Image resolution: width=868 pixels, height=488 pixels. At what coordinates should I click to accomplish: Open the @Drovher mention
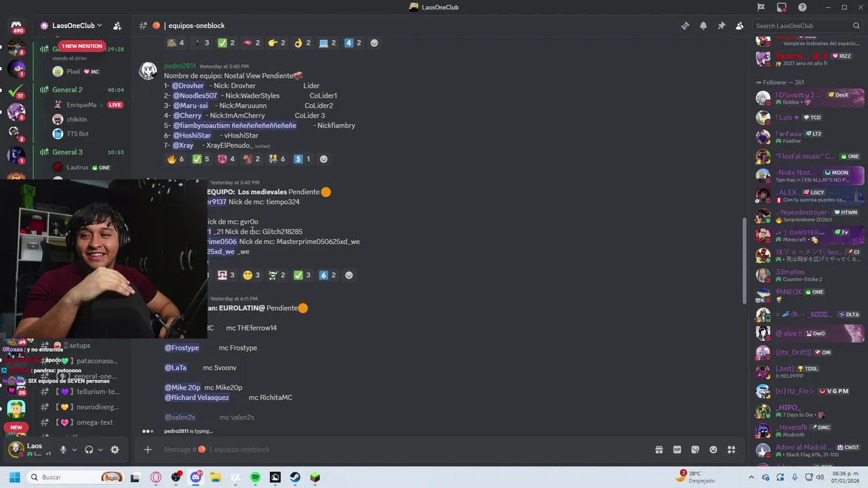click(188, 86)
